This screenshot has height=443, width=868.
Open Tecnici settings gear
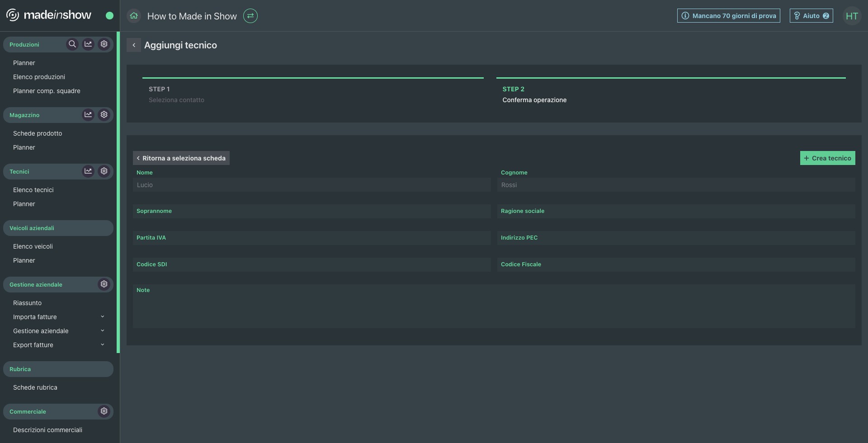tap(104, 171)
